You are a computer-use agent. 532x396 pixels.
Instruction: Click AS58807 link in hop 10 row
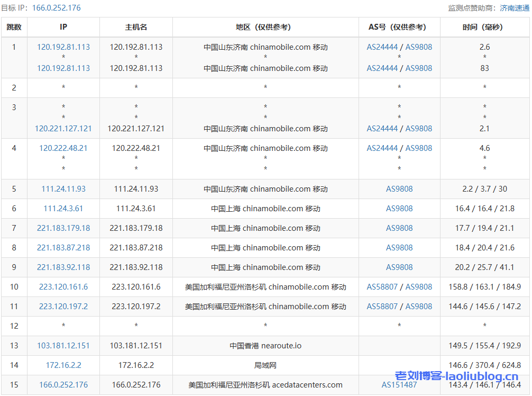tap(382, 287)
